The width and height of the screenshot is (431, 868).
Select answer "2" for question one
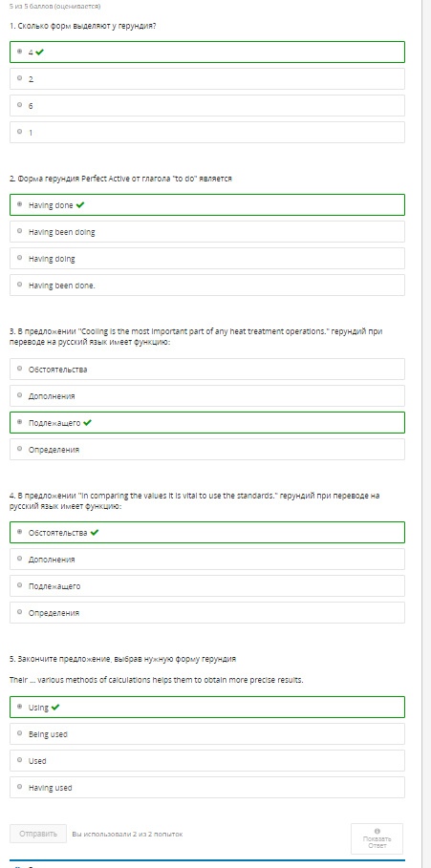tap(207, 78)
